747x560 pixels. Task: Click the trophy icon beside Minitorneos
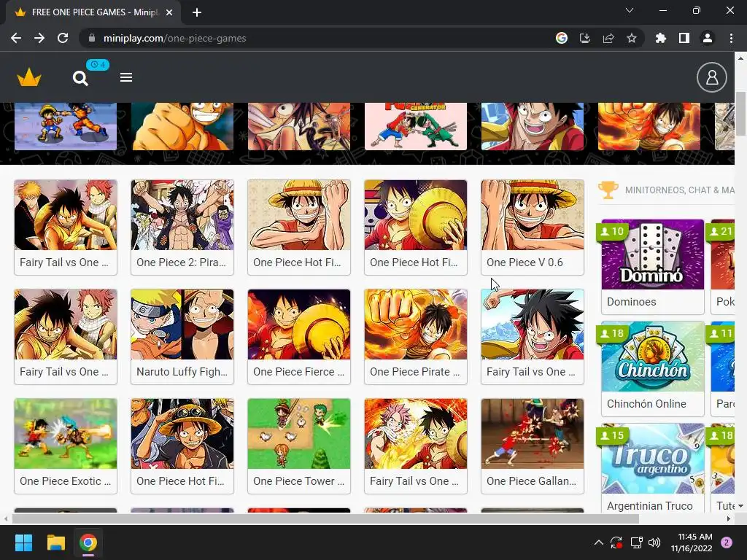pyautogui.click(x=608, y=190)
